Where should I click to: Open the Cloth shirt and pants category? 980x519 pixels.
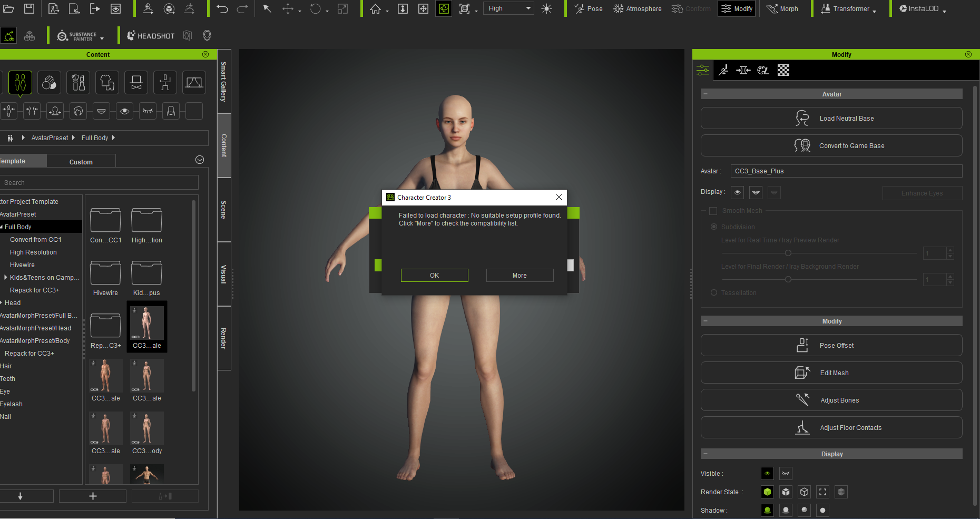[107, 83]
